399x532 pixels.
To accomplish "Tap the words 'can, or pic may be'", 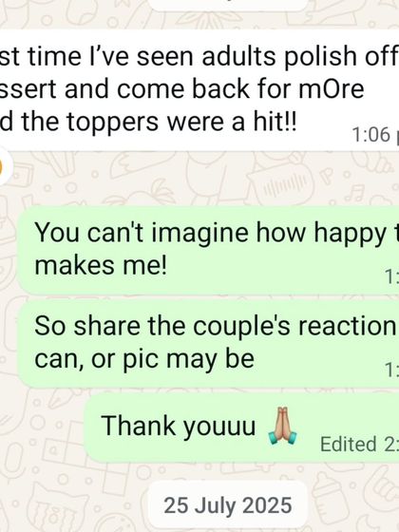I will [144, 359].
